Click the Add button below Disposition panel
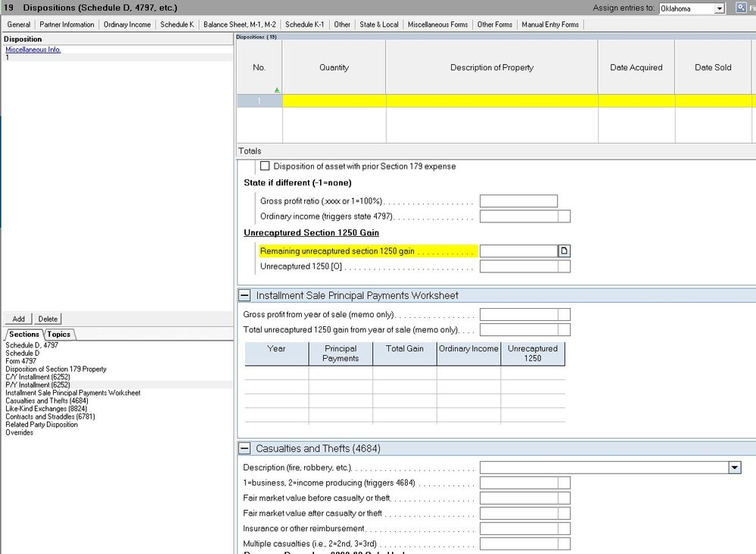This screenshot has height=554, width=756. click(17, 319)
